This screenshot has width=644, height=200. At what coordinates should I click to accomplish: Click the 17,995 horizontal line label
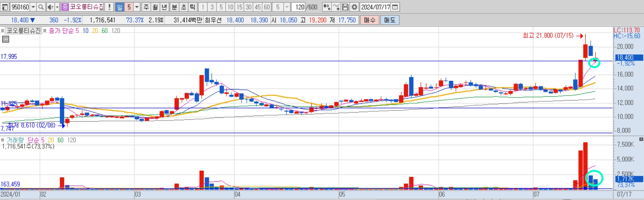pyautogui.click(x=9, y=56)
